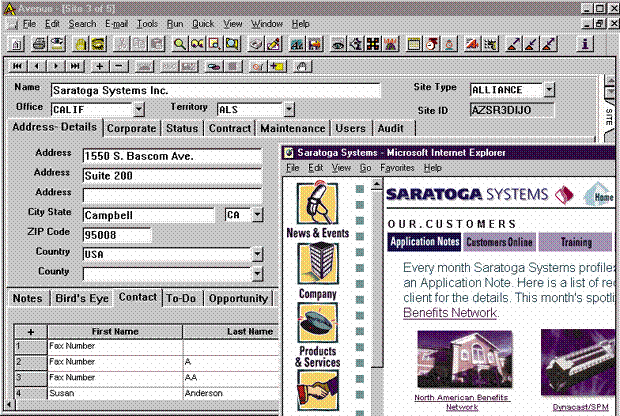Click the binoculars find icon
Screen dimensions: 620x416
click(x=197, y=44)
